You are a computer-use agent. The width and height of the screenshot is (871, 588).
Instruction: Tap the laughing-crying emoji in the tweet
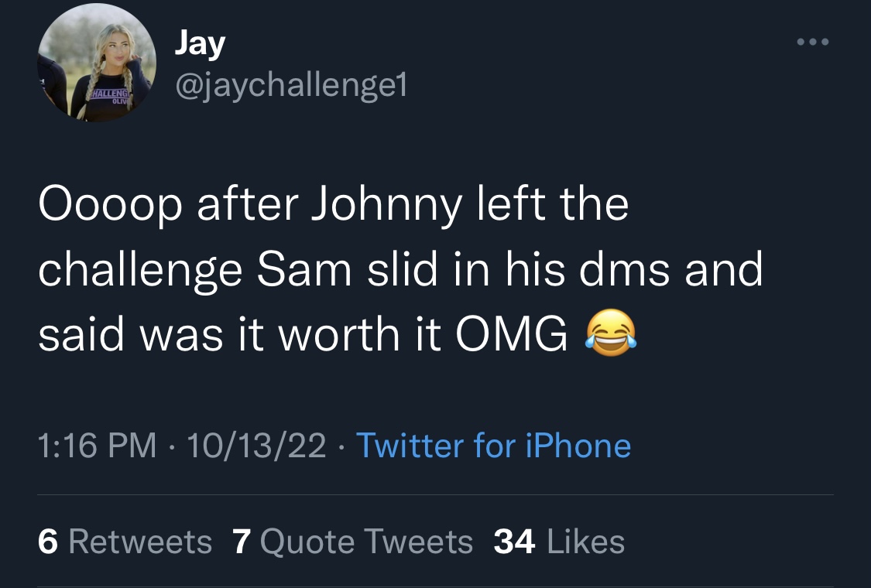[611, 333]
